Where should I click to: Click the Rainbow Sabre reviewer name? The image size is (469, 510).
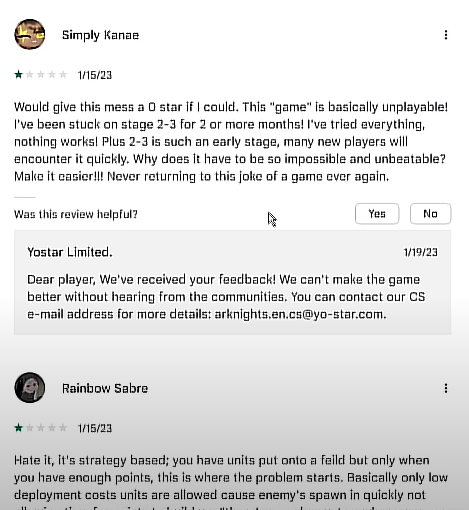pyautogui.click(x=105, y=388)
